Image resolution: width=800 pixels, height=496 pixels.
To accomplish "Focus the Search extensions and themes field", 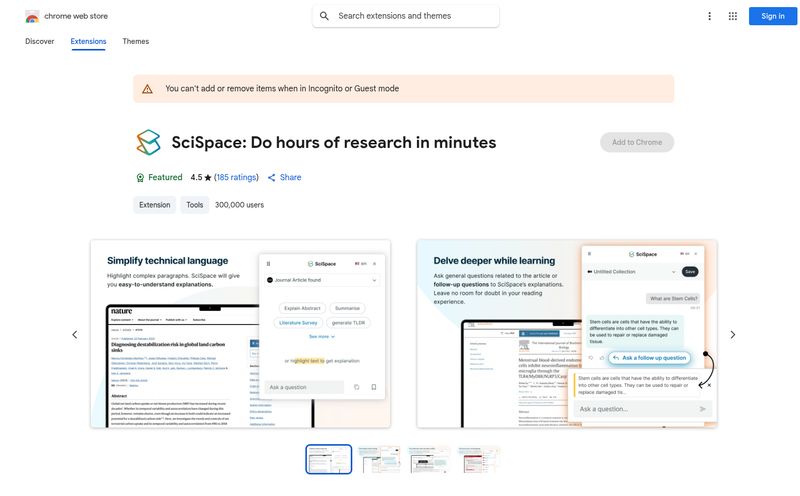I will click(406, 16).
